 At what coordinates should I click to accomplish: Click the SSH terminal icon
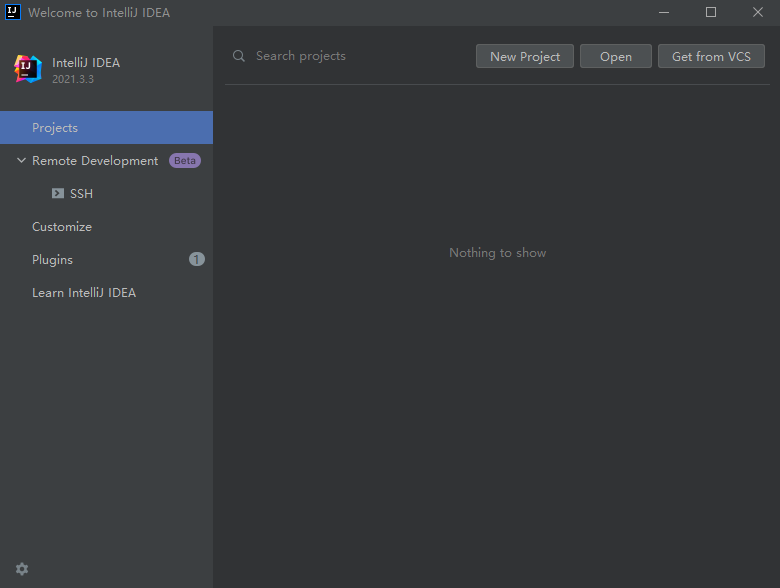coord(58,193)
